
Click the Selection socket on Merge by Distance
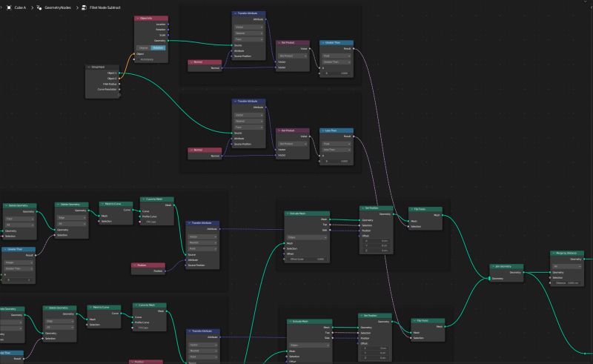click(x=550, y=278)
